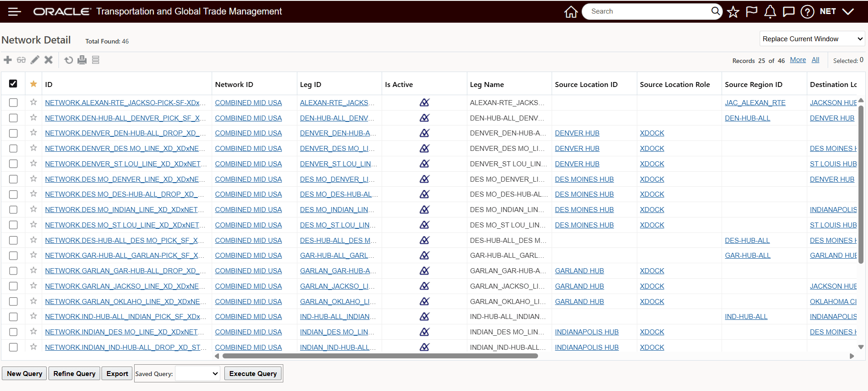Open the INDIANAPOLIS HUB link in INDIAN_DES MO row

pyautogui.click(x=587, y=332)
